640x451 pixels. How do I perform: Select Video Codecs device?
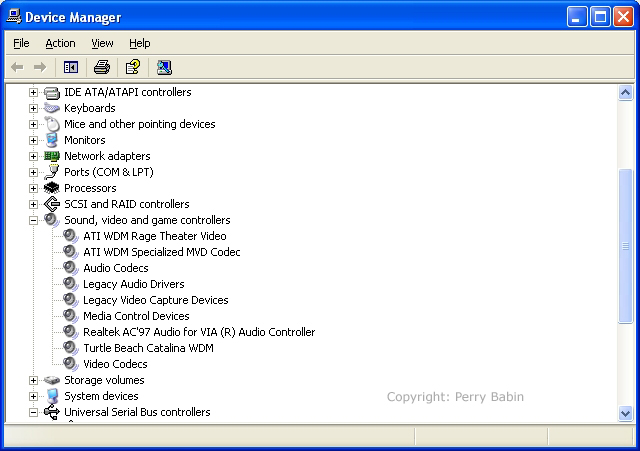point(115,364)
